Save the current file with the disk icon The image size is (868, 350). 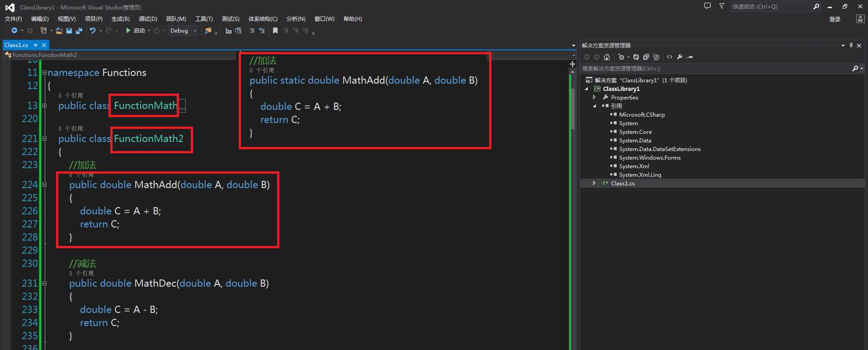[x=69, y=31]
